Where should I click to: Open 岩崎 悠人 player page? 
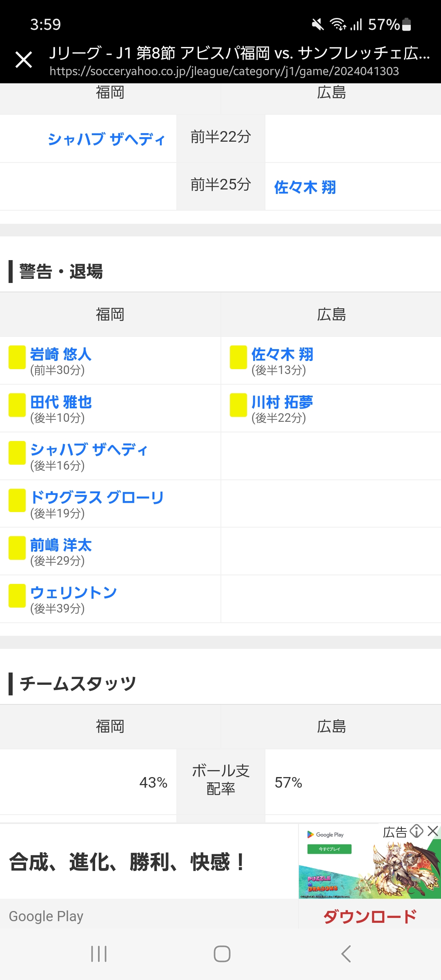coord(61,354)
